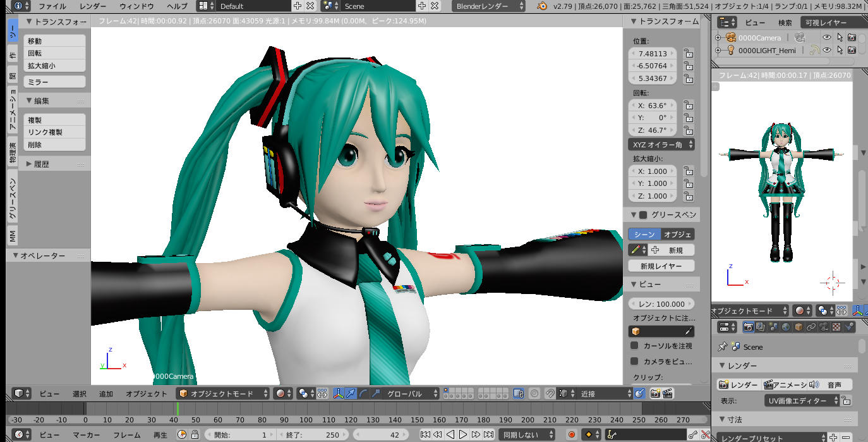Click the ミラー button in tool shelf
868x442 pixels.
pyautogui.click(x=54, y=82)
